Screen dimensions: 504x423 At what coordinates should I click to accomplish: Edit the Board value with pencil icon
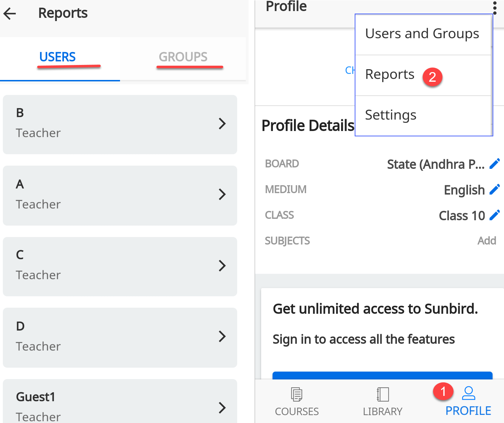click(495, 164)
